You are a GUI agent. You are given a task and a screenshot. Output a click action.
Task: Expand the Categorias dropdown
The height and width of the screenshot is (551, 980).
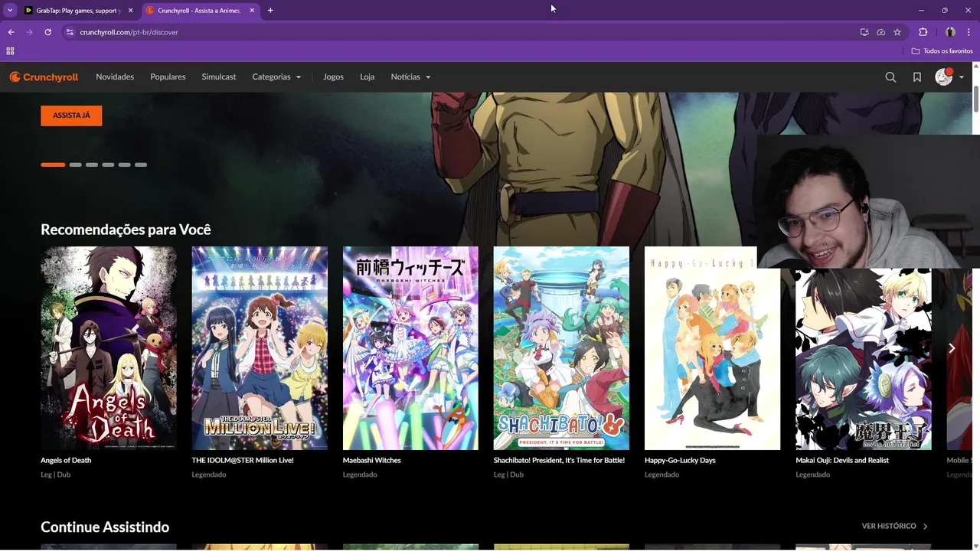[x=276, y=77]
